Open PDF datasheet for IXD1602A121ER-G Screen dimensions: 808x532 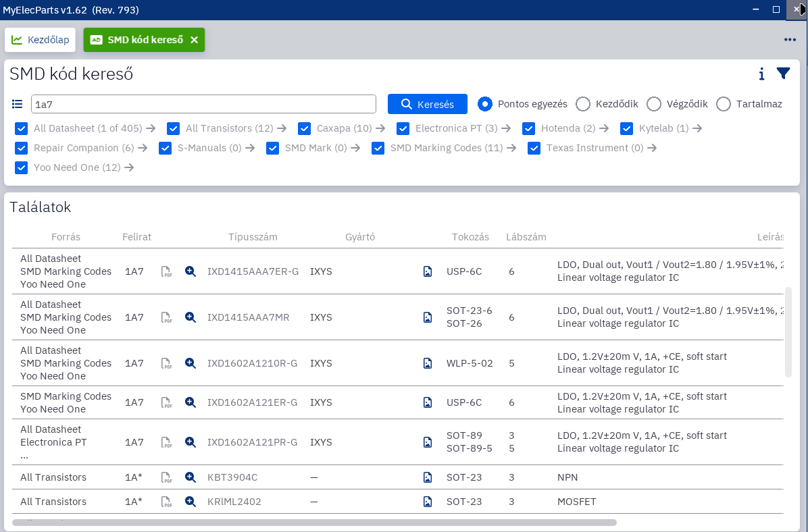point(166,403)
